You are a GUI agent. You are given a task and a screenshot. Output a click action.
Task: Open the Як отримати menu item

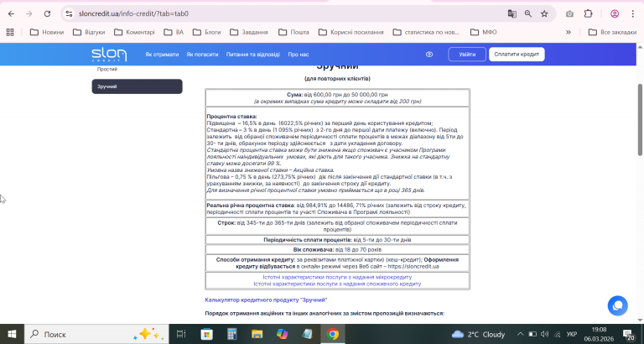(162, 55)
